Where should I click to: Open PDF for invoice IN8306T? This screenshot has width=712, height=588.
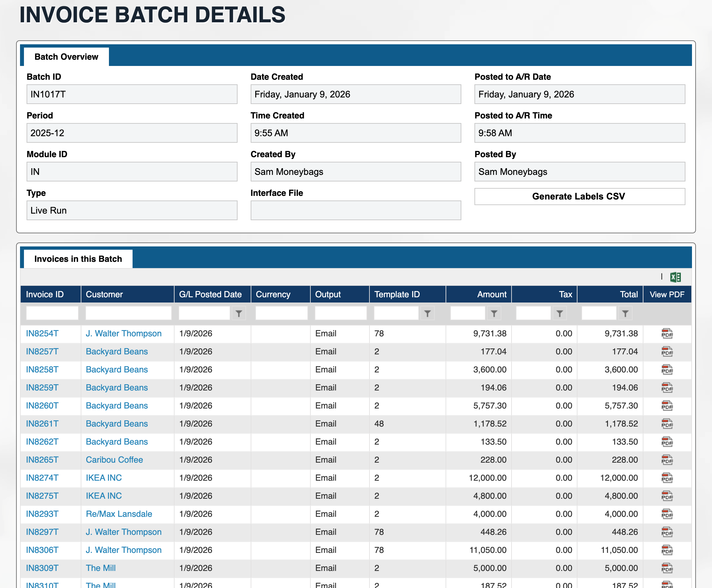(667, 550)
